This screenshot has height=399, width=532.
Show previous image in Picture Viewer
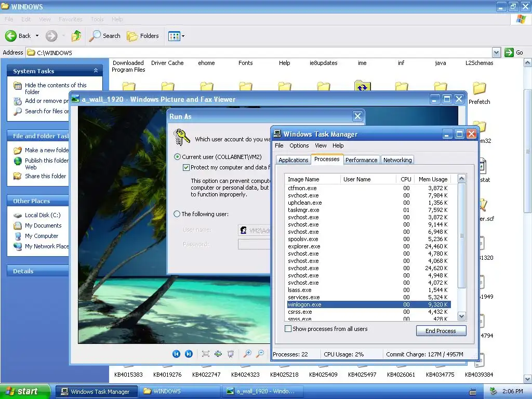tap(176, 354)
